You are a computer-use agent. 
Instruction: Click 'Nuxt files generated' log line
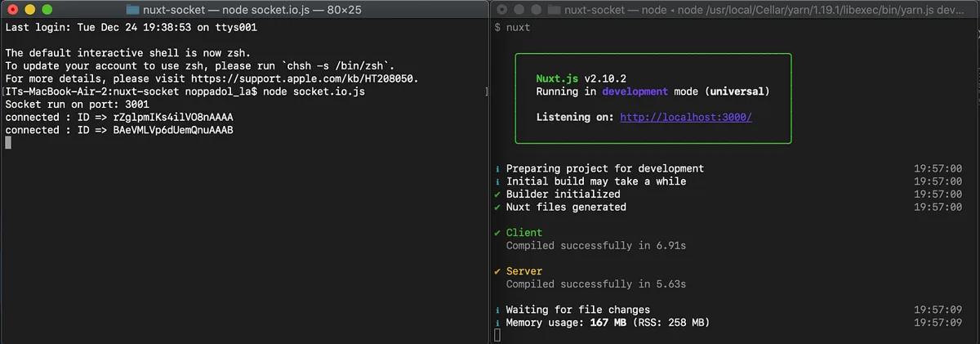click(566, 207)
